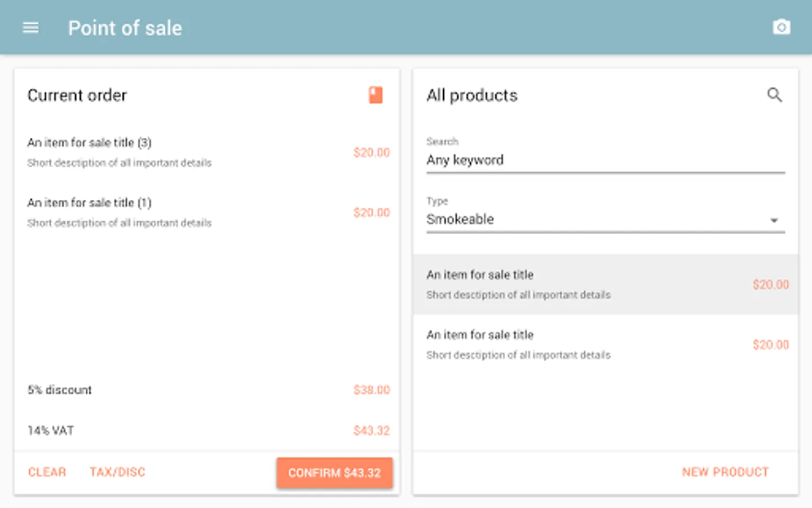812x508 pixels.
Task: Click the NEW PRODUCT button
Action: pyautogui.click(x=725, y=472)
